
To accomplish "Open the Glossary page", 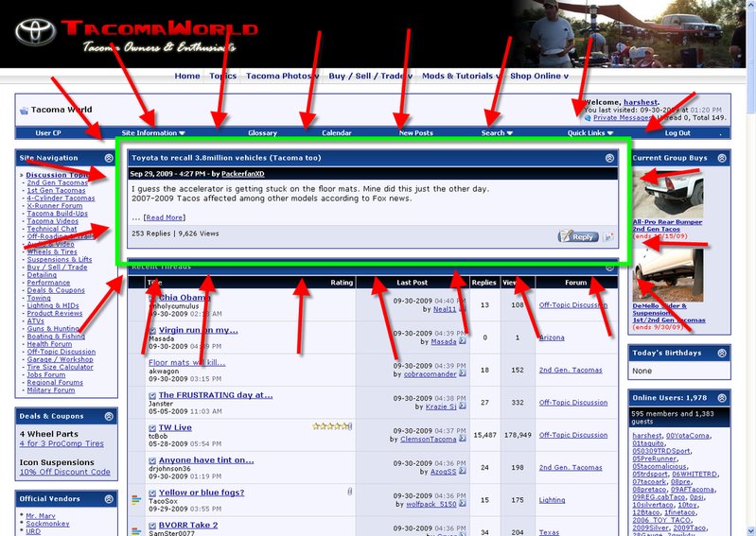I will 262,133.
